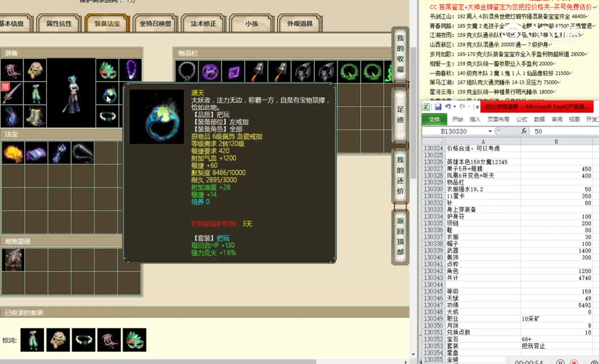
Task: Open the 装备法宝 tab
Action: [x=107, y=24]
